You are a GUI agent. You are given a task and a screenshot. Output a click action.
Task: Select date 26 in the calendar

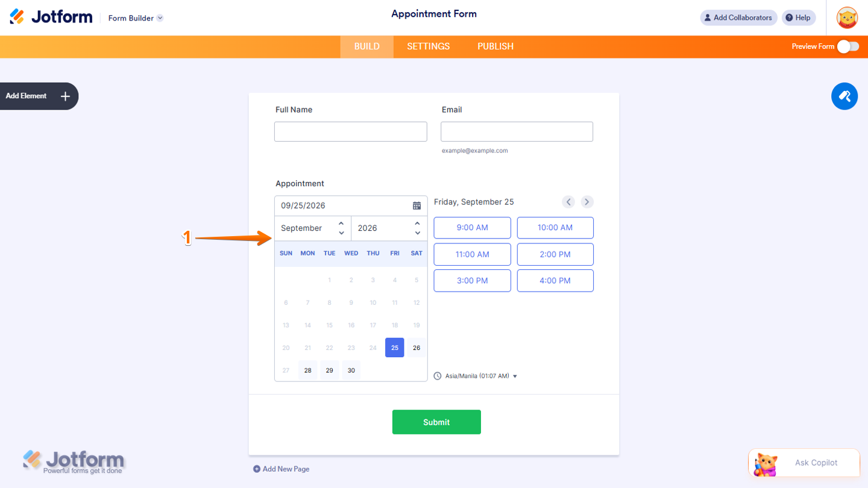(x=417, y=348)
